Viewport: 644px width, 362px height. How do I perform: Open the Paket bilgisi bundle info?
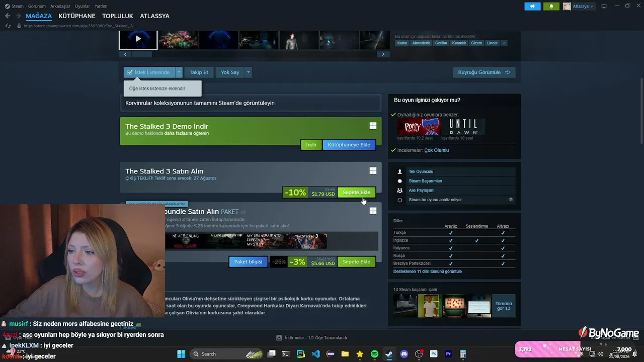coord(248,262)
